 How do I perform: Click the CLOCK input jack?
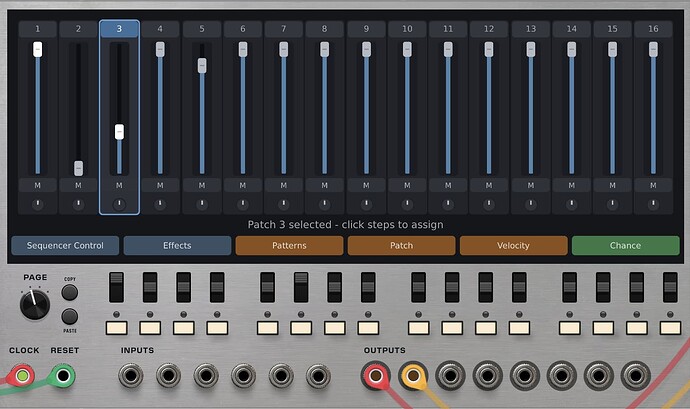(x=22, y=377)
